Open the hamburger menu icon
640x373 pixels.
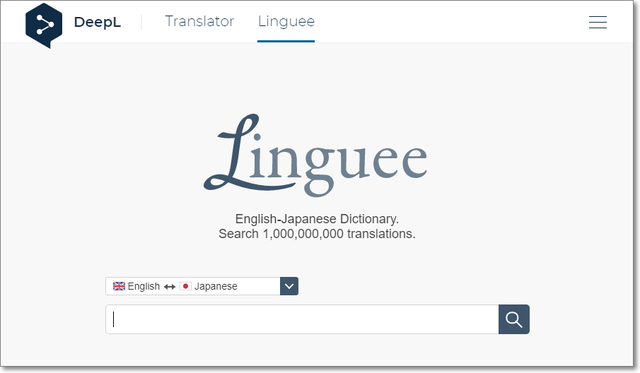pyautogui.click(x=598, y=22)
